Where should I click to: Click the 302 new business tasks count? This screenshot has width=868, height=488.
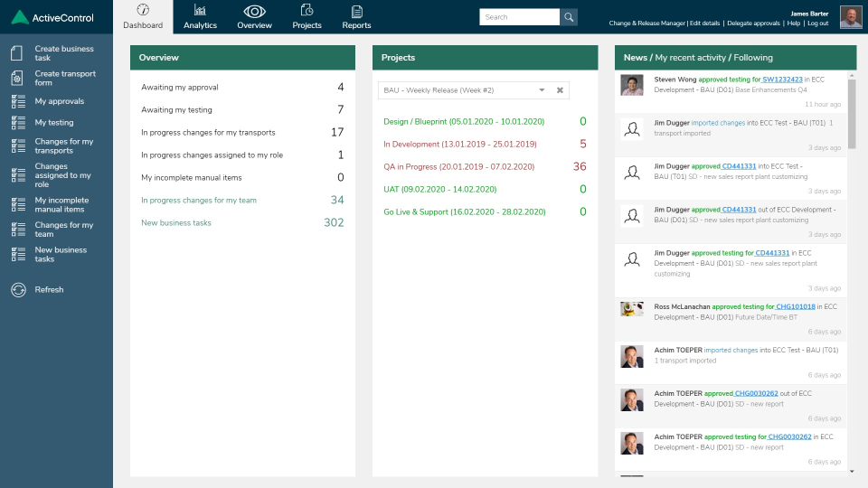tap(334, 222)
